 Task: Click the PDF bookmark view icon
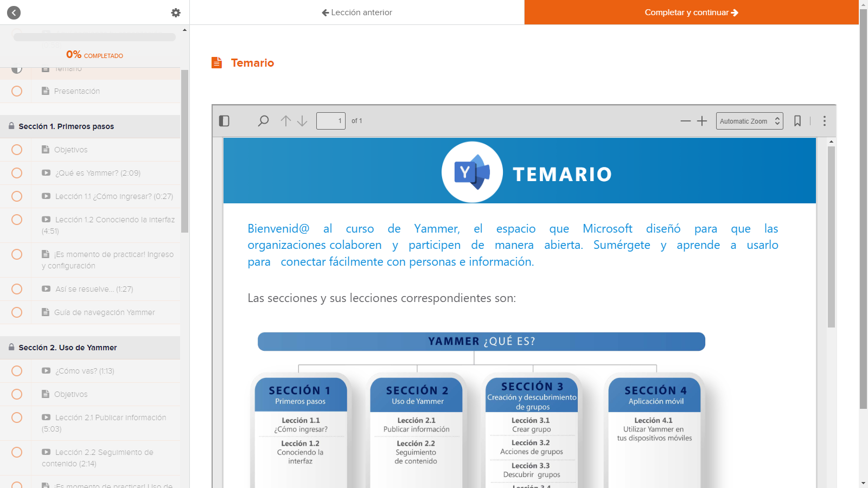(x=797, y=121)
